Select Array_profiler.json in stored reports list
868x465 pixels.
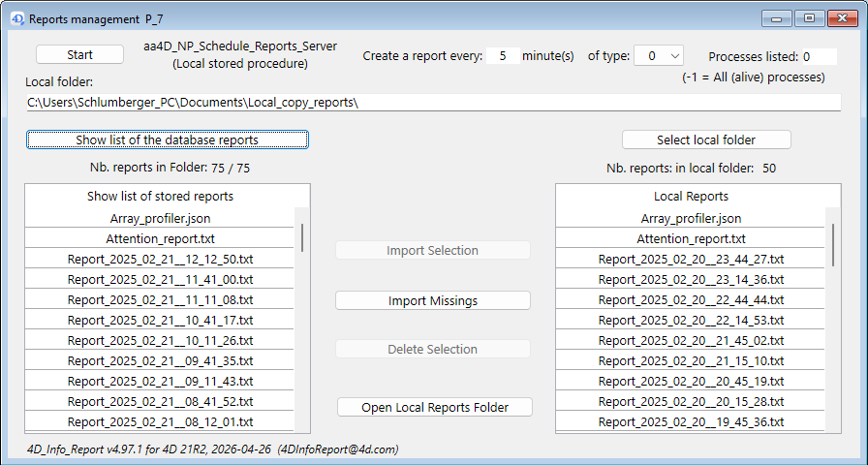(160, 219)
